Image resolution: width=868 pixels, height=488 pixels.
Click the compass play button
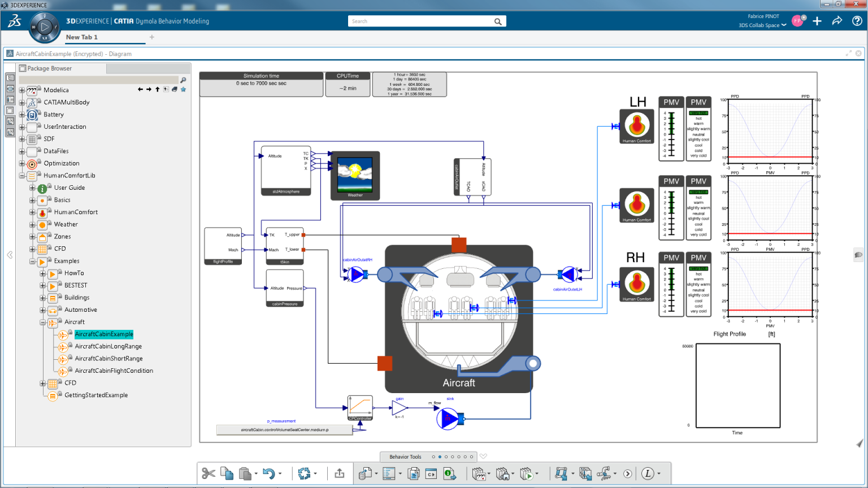(x=44, y=27)
